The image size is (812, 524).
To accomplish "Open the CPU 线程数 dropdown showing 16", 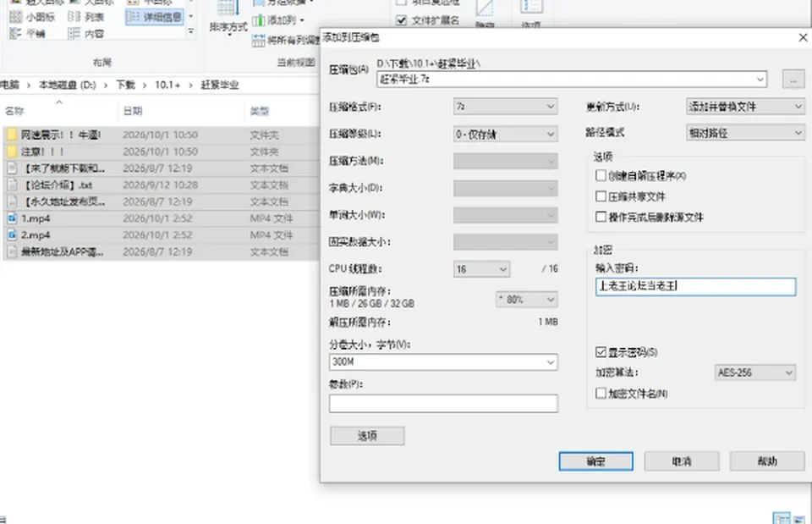I will 481,269.
